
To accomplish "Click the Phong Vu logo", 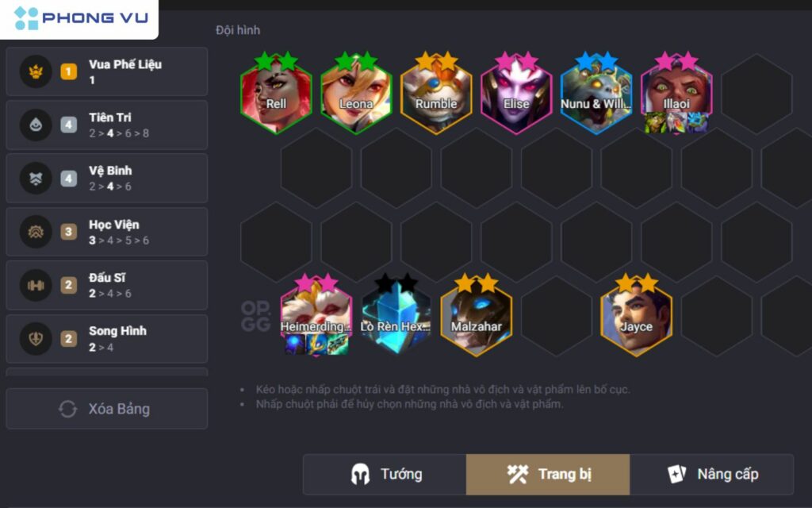I will pyautogui.click(x=81, y=18).
